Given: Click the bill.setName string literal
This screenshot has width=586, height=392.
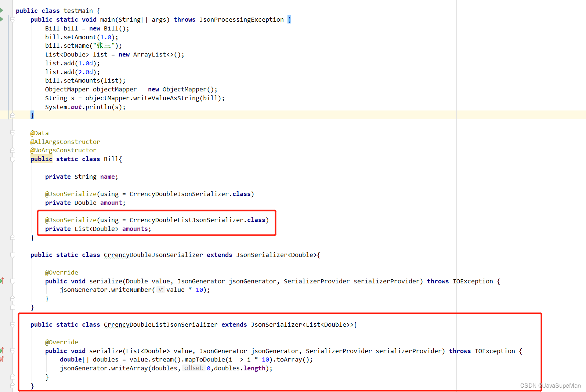Looking at the screenshot, I should 104,46.
